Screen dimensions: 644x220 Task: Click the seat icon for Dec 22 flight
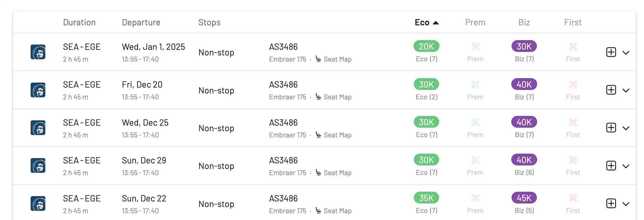318,210
